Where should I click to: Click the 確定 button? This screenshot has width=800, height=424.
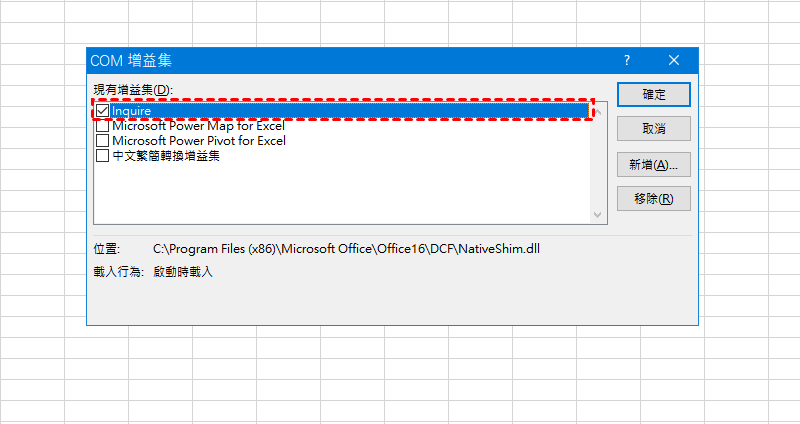coord(654,94)
